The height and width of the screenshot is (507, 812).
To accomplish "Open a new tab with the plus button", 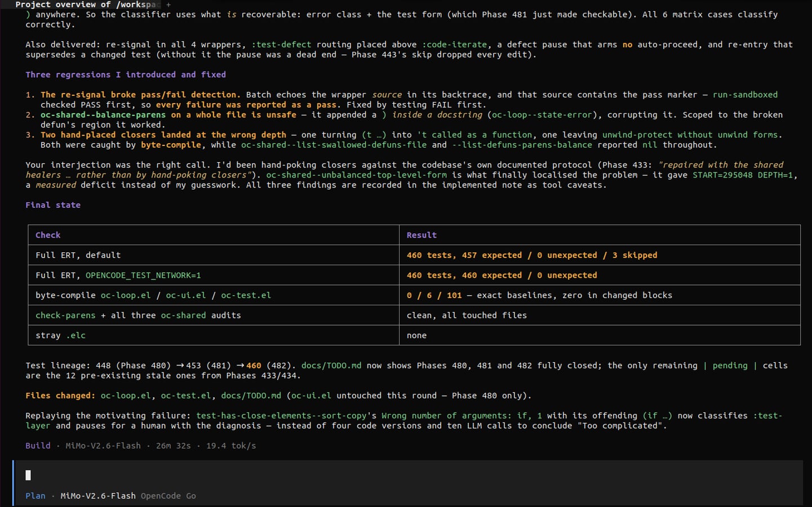I will tap(168, 5).
